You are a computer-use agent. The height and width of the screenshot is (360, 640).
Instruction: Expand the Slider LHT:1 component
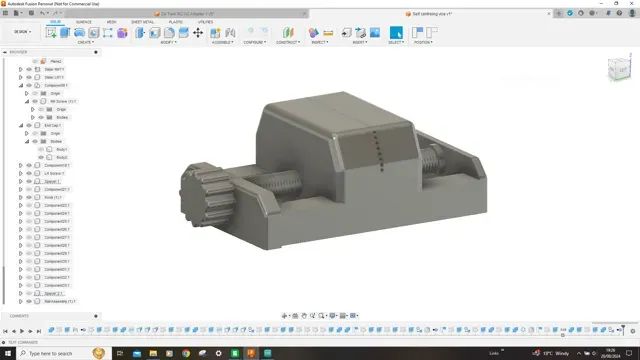[x=21, y=78]
